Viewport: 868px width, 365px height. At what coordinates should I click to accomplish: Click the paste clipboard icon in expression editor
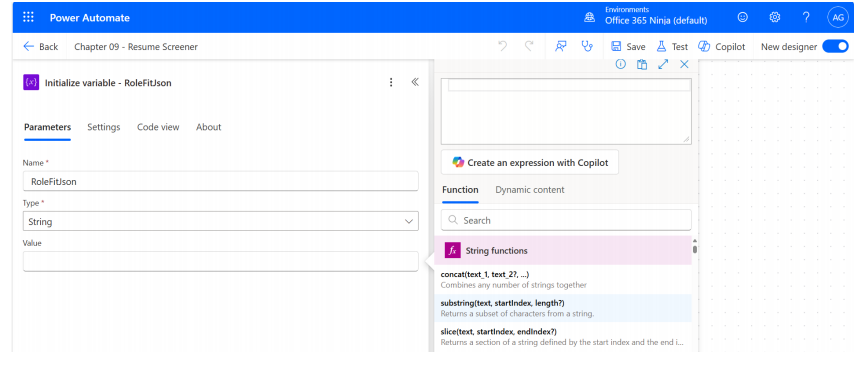pos(642,64)
